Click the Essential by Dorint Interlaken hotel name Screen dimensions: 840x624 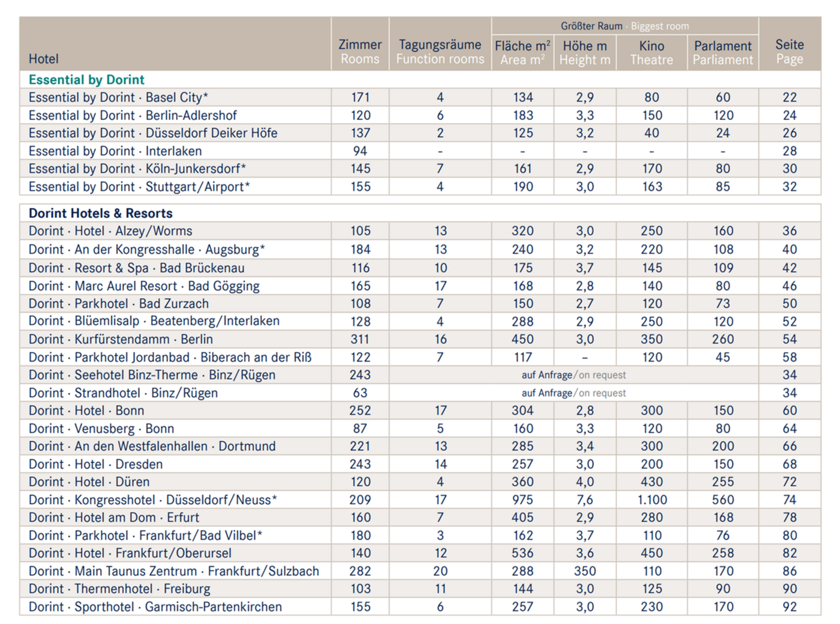115,151
